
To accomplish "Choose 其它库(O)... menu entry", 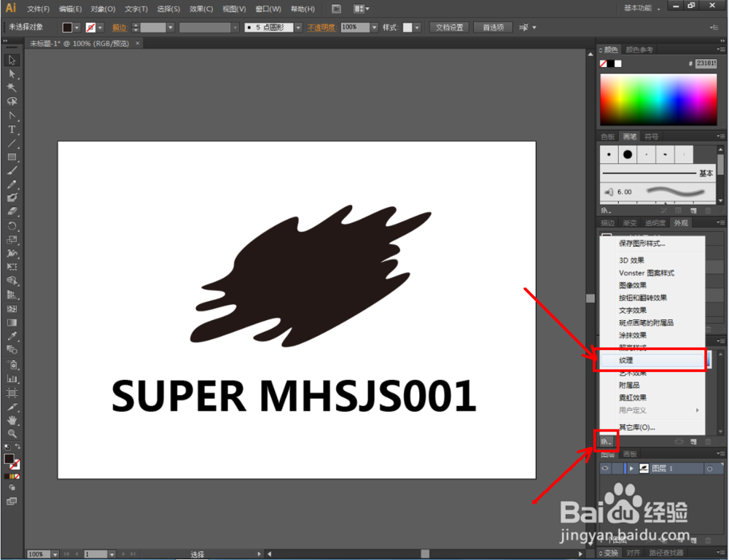I will coord(652,427).
